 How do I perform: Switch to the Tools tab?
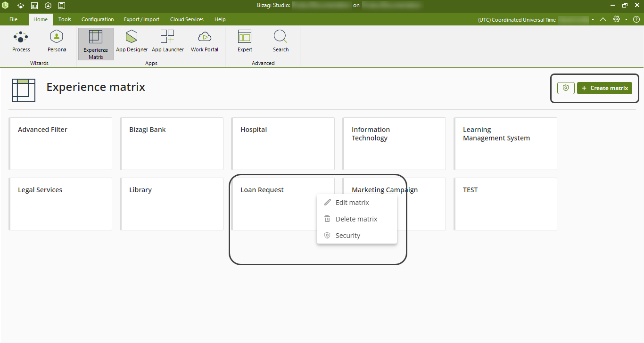65,19
